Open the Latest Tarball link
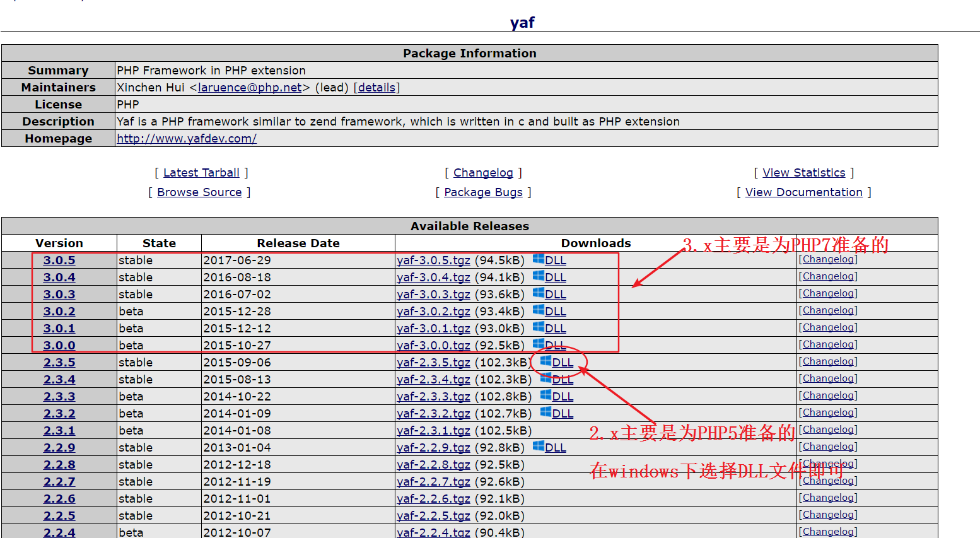Viewport: 980px width, 538px height. (x=201, y=173)
